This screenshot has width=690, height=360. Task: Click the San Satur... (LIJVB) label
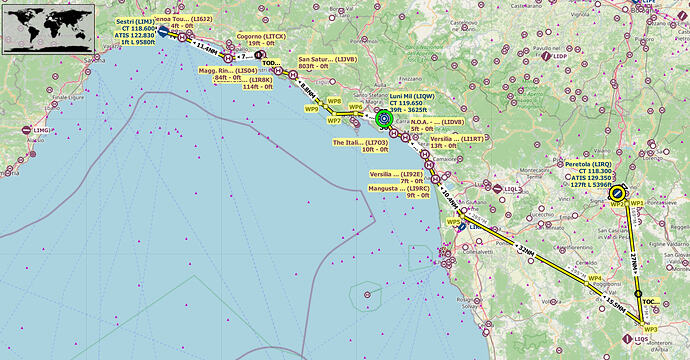[328, 62]
